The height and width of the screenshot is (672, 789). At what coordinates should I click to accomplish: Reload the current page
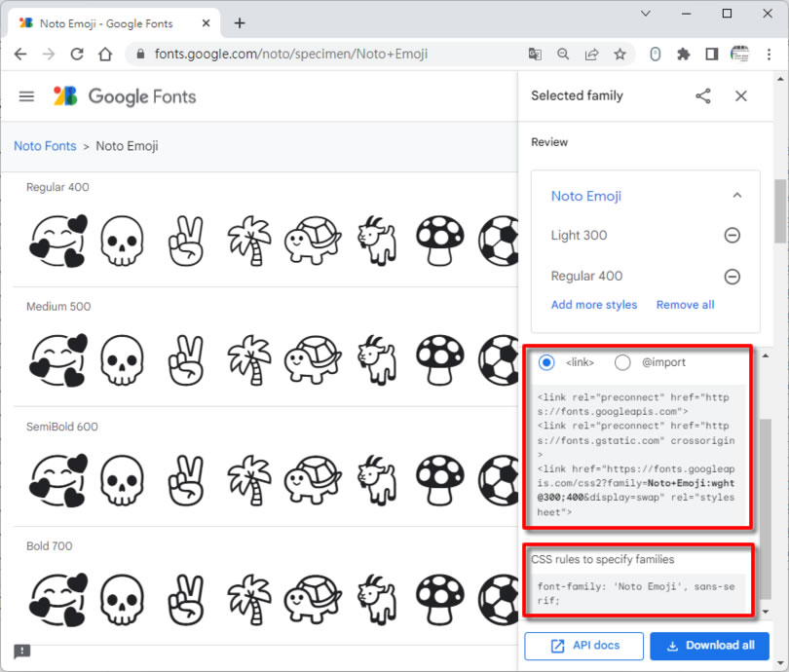(77, 54)
